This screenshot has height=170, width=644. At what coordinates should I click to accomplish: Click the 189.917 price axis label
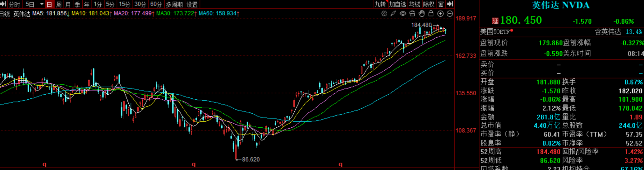point(466,18)
